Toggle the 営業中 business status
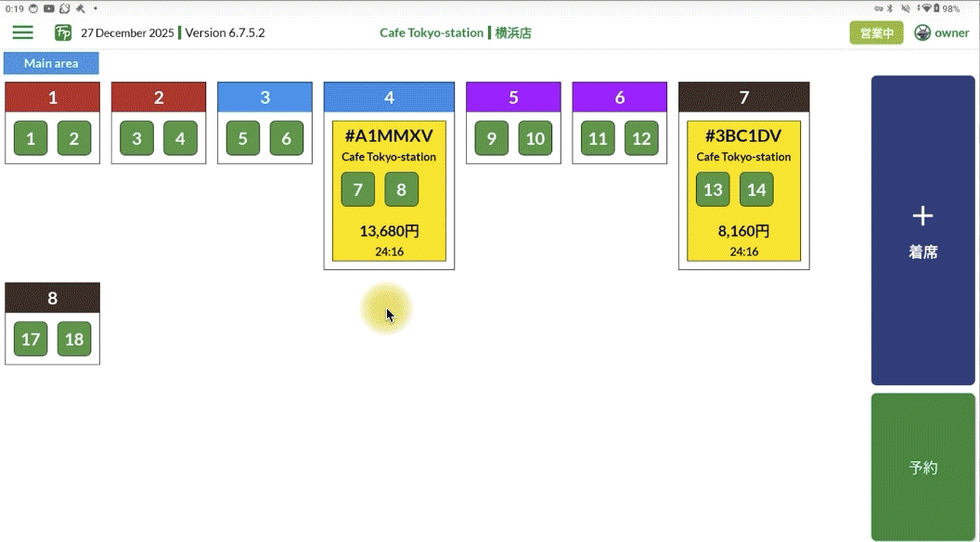Screen dimensions: 980x542 pos(876,32)
